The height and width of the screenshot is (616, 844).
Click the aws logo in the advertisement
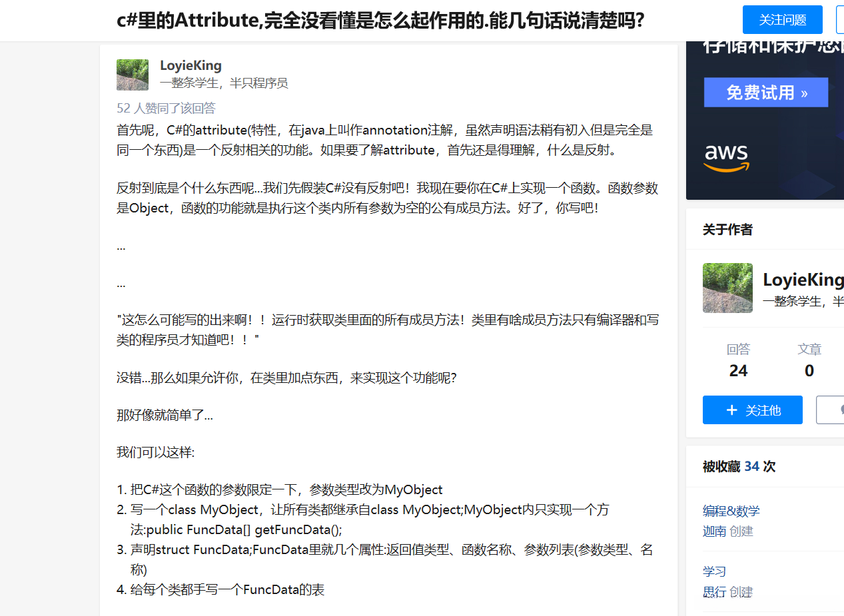point(726,158)
